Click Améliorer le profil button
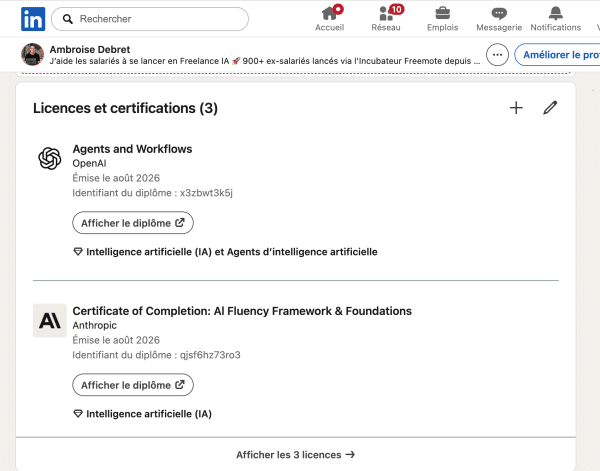 click(558, 55)
